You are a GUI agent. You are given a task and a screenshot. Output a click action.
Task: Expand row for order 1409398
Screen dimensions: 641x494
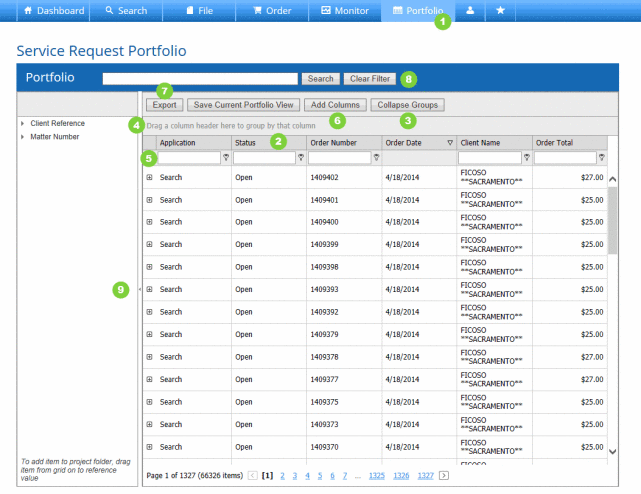pyautogui.click(x=150, y=267)
